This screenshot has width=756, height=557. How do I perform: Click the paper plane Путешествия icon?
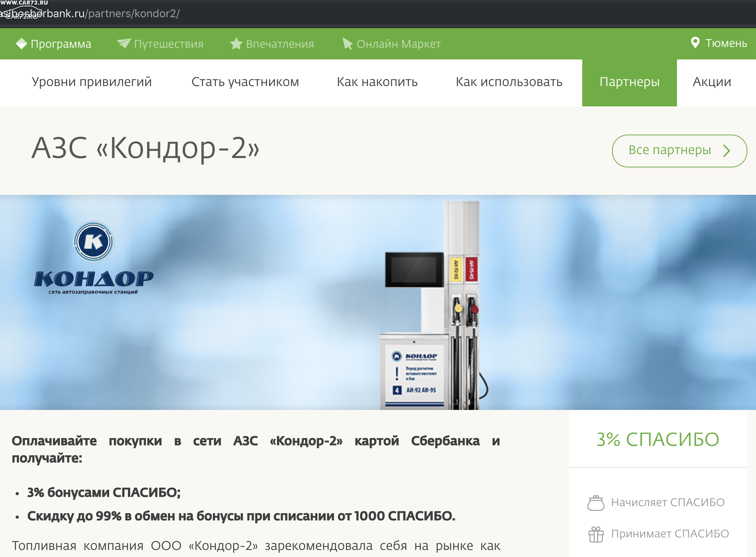coord(124,43)
